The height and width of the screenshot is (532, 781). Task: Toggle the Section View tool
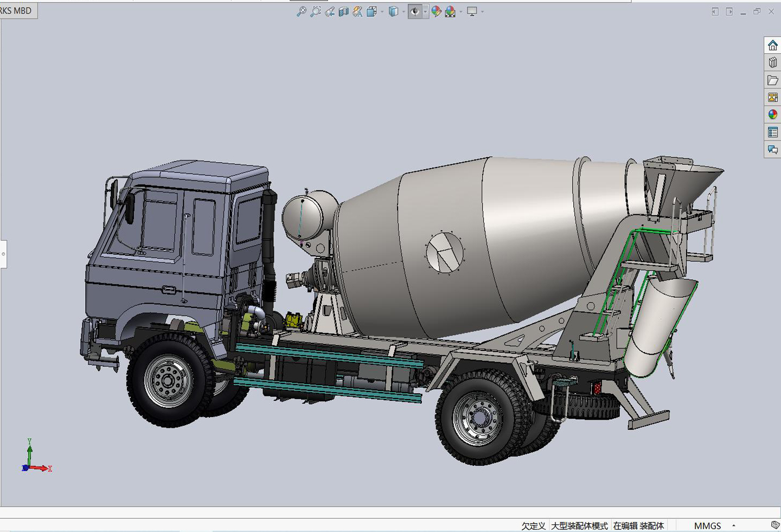point(344,11)
